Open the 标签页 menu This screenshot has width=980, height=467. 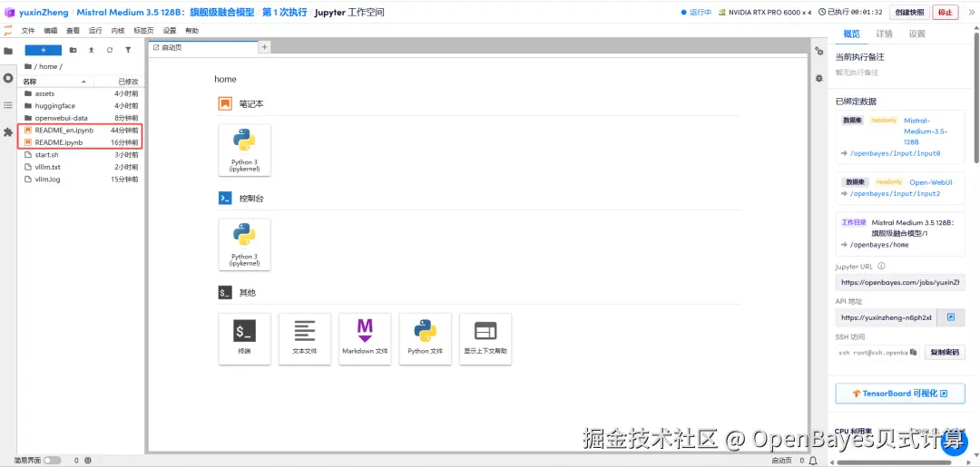[143, 31]
